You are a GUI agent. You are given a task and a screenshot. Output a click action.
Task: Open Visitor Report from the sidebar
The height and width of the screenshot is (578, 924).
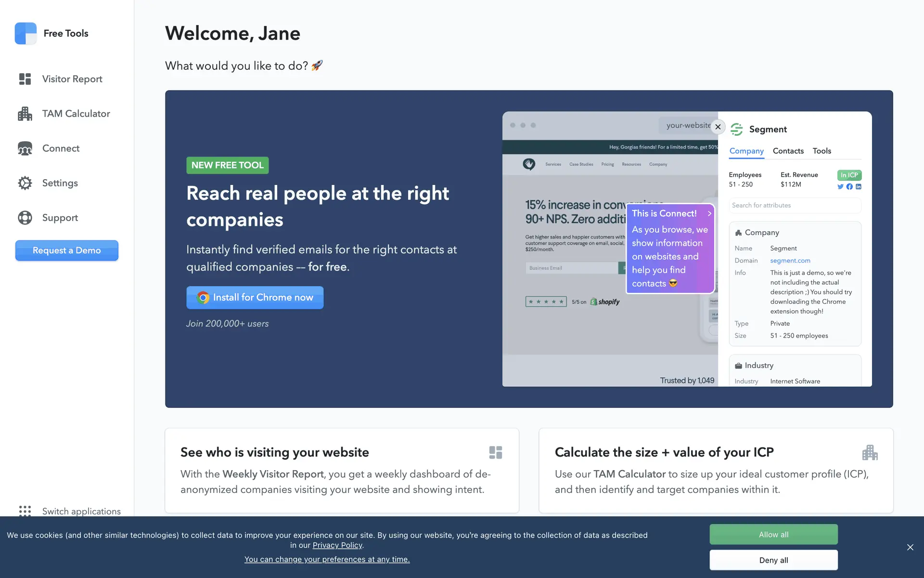(x=72, y=79)
